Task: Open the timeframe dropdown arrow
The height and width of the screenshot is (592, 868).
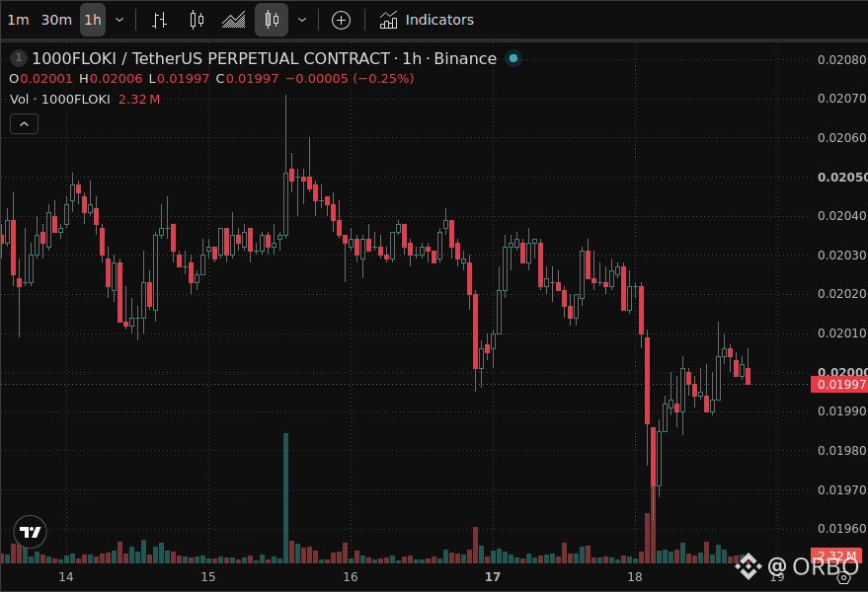Action: [x=119, y=20]
